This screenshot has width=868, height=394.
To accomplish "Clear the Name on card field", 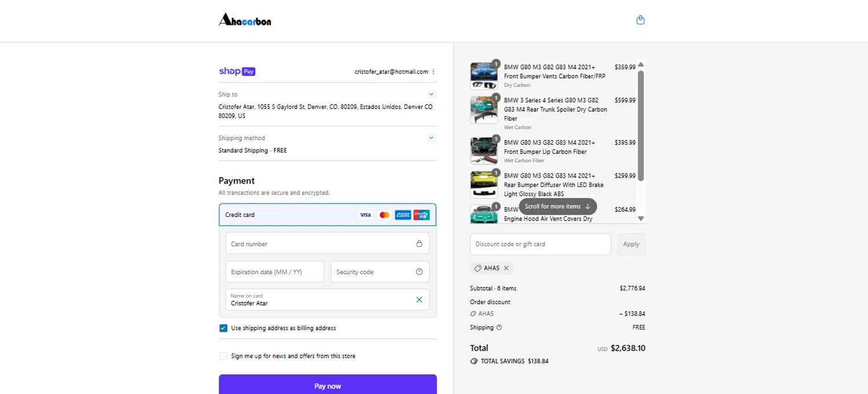I will pos(419,300).
